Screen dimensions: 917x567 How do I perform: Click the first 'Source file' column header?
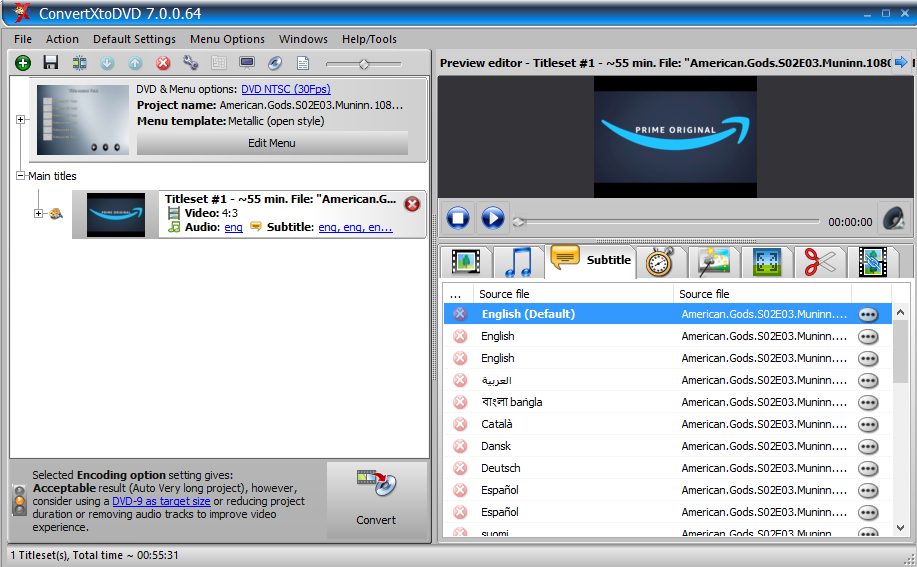[573, 294]
